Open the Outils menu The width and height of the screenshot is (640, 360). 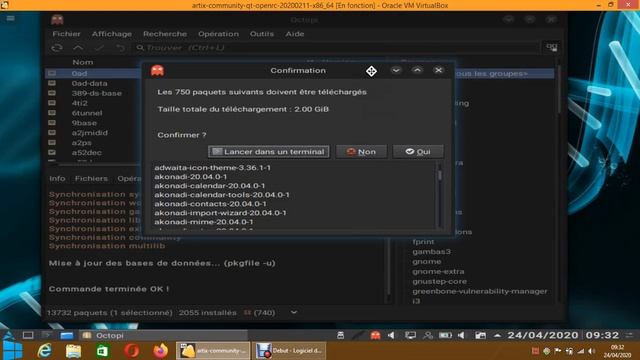(262, 34)
